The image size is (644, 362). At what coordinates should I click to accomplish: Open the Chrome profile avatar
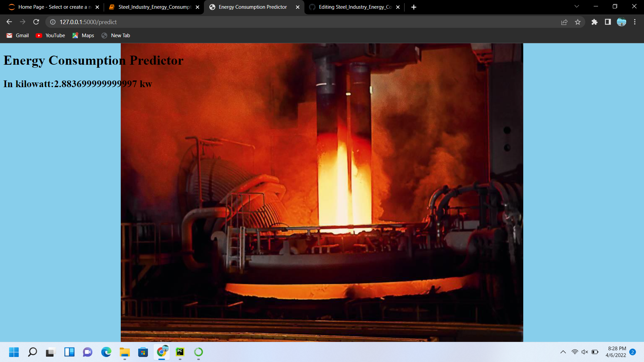click(x=621, y=22)
